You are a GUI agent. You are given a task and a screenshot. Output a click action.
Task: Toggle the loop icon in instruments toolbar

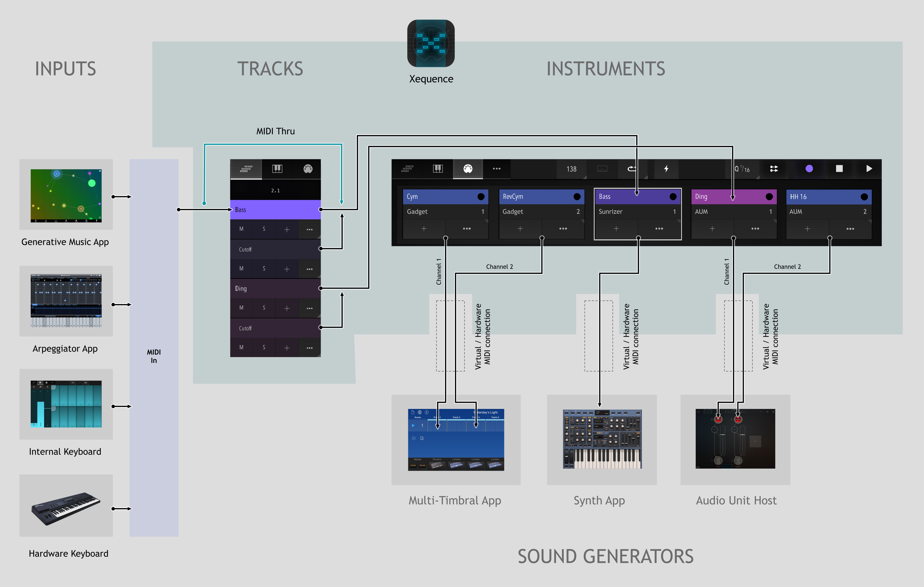pyautogui.click(x=632, y=169)
